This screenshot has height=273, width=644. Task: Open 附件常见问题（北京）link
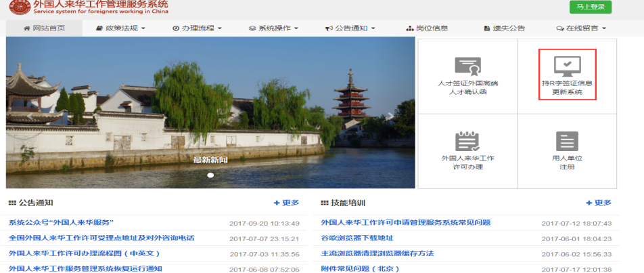pyautogui.click(x=360, y=269)
